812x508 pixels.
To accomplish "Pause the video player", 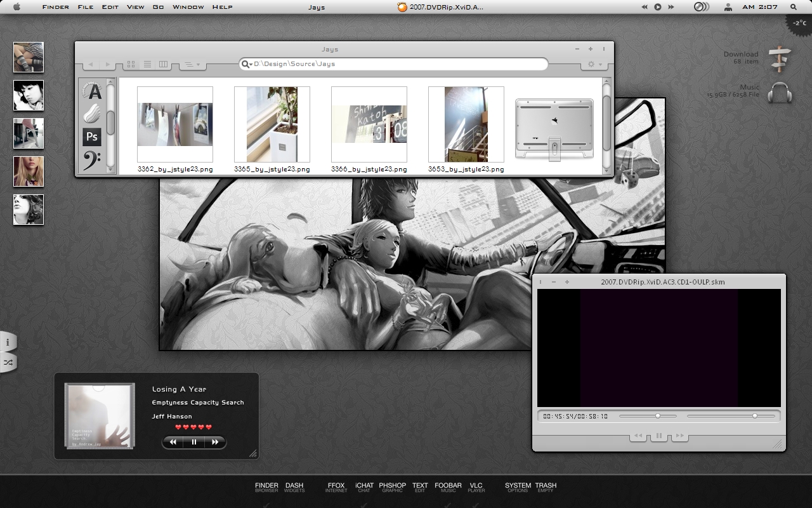I will (659, 436).
